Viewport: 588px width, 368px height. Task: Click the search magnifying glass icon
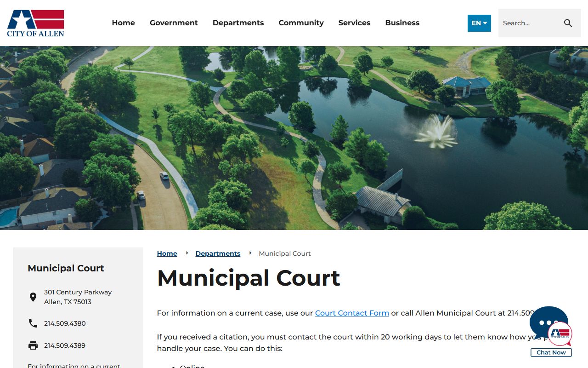coord(568,23)
